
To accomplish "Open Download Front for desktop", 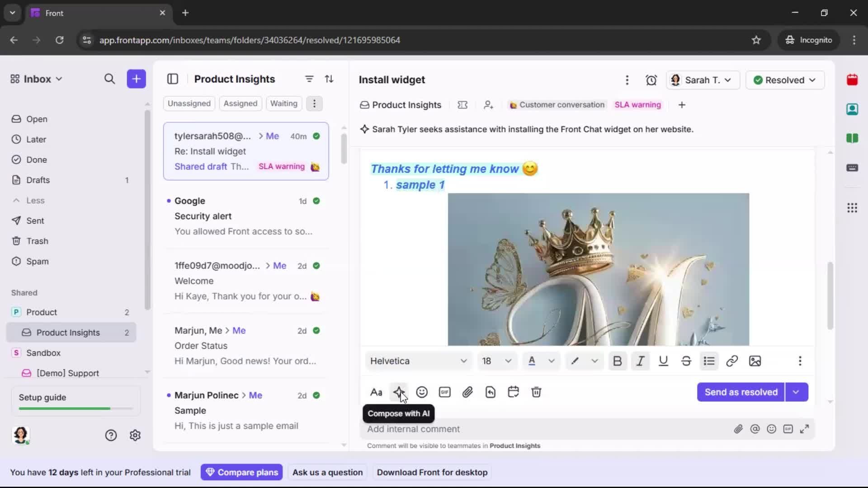I will pos(432,472).
